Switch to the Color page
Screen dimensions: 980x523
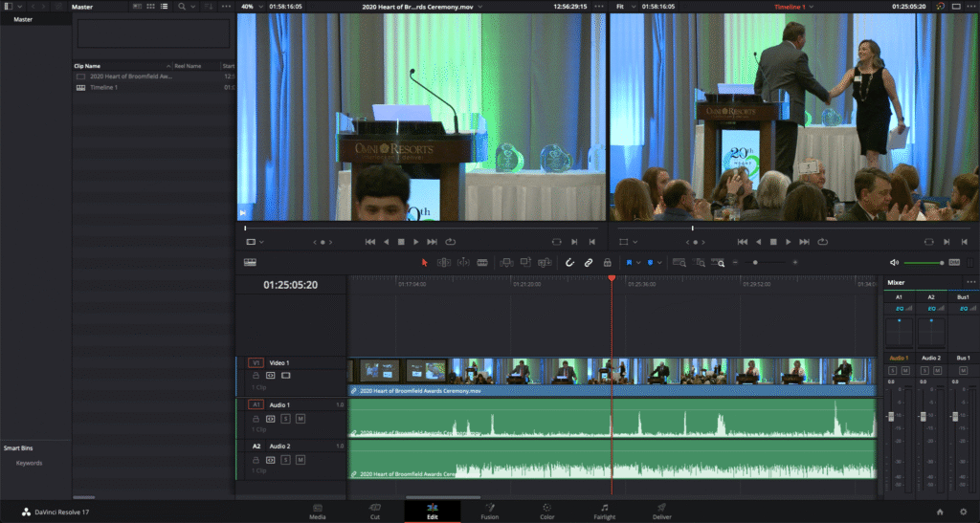point(546,512)
